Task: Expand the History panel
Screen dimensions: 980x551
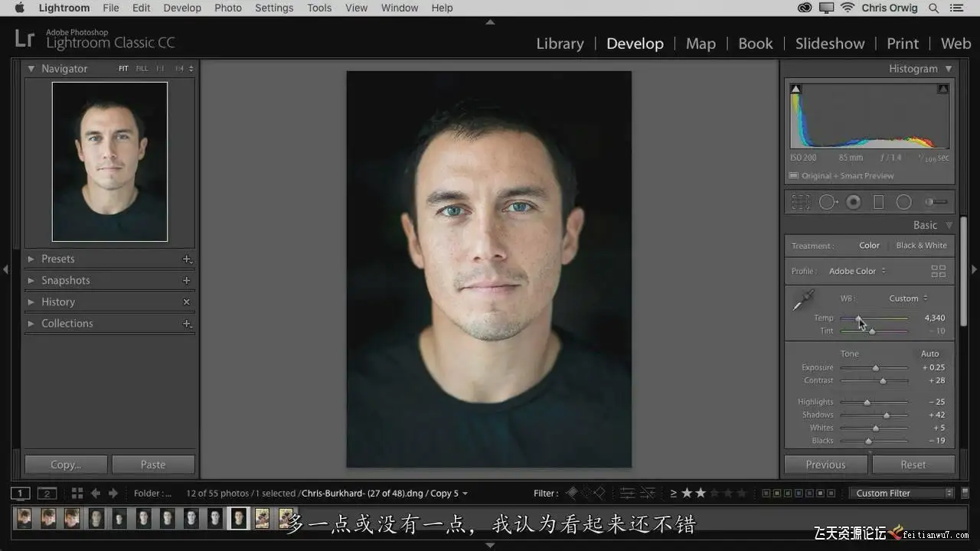Action: click(x=31, y=302)
